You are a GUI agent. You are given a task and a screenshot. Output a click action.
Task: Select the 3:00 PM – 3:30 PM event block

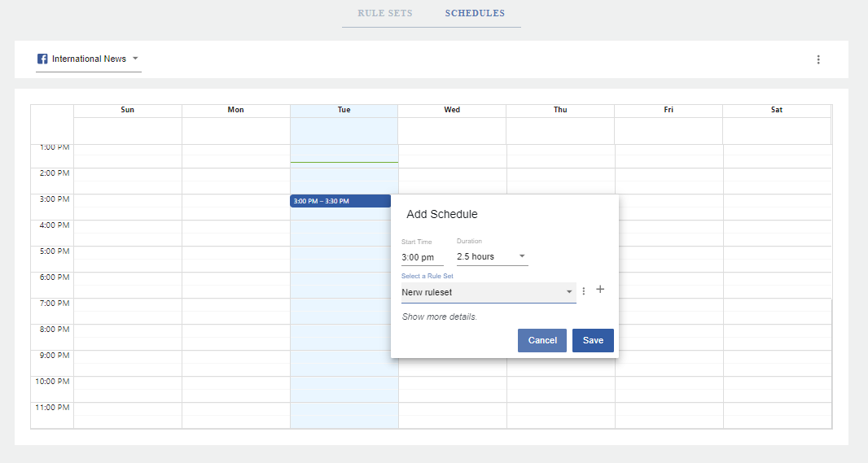coord(340,201)
